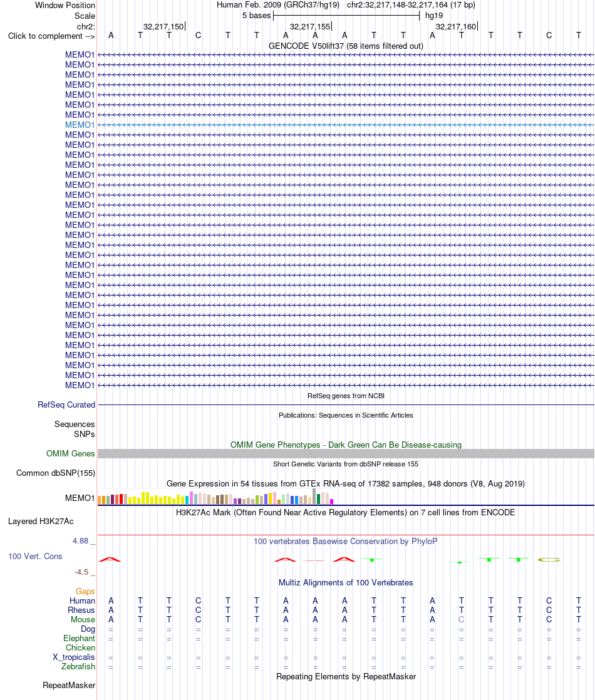Click the gray mismatched C in Mouse row
The image size is (595, 700).
462,620
